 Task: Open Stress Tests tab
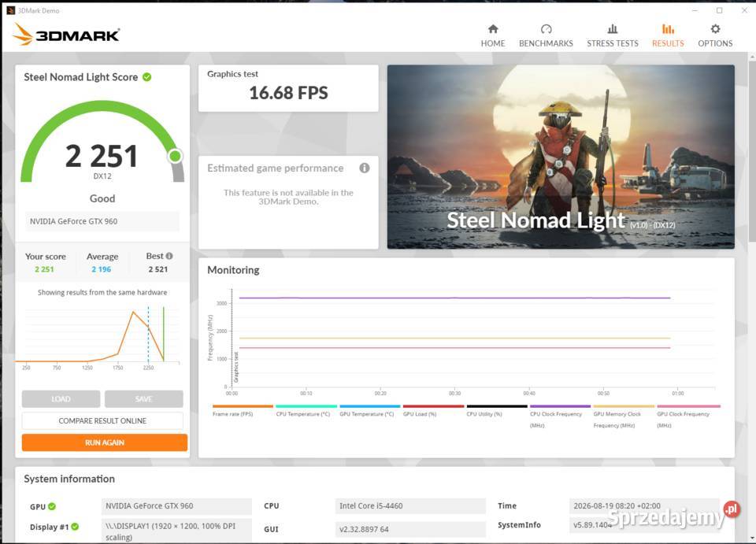[613, 35]
